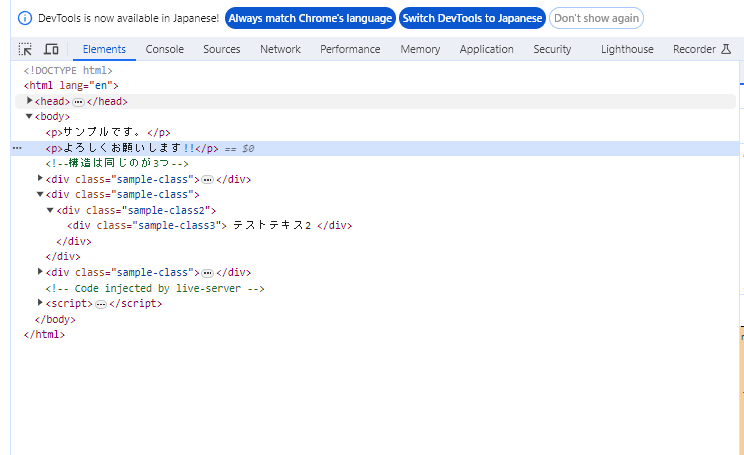This screenshot has height=455, width=744.
Task: Click Always match Chrome's language button
Action: [310, 18]
